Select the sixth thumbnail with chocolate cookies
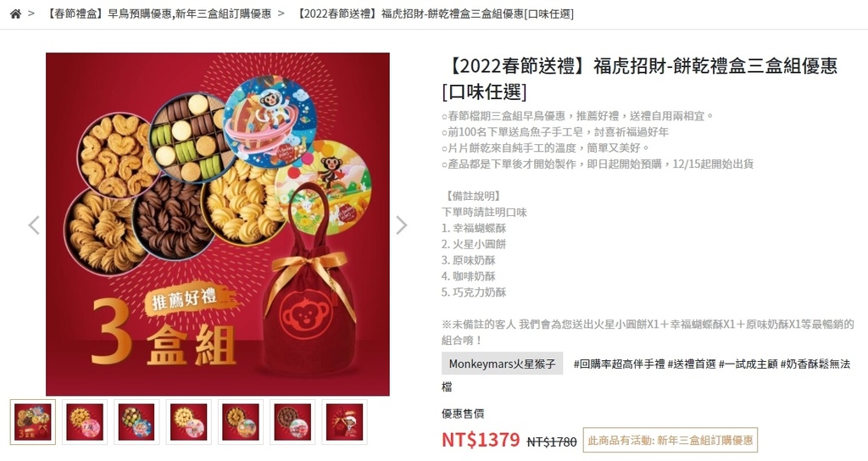 click(x=292, y=422)
